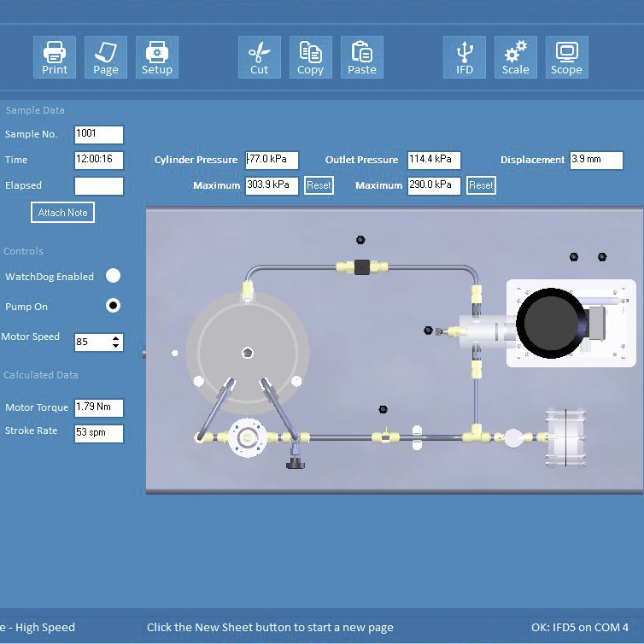
Task: Open the Scope display icon
Action: [x=566, y=57]
